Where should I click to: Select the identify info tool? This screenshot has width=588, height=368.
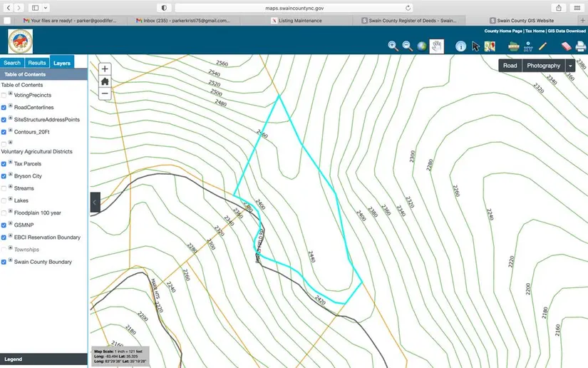pyautogui.click(x=460, y=46)
